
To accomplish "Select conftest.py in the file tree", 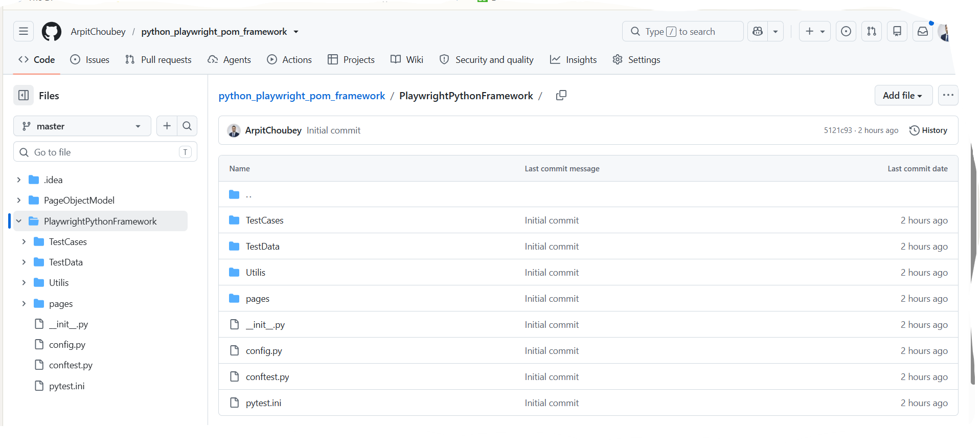I will (x=71, y=365).
